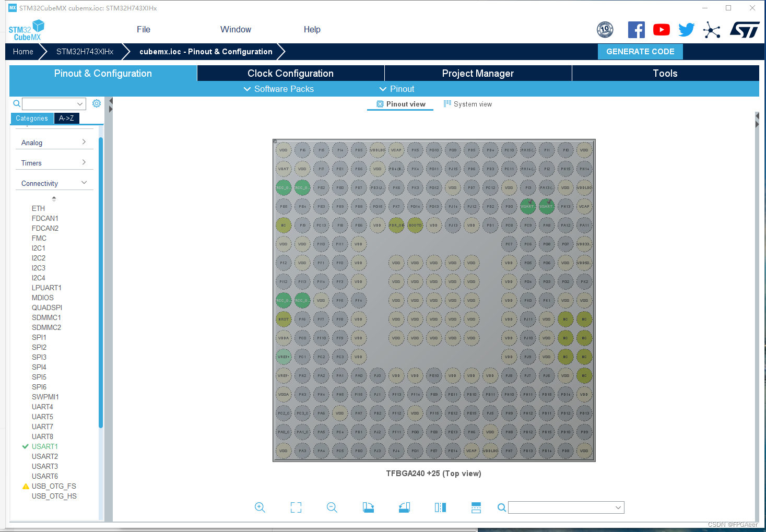Flip the chip view horizontally
Screen dimensions: 766x532
pyautogui.click(x=440, y=507)
